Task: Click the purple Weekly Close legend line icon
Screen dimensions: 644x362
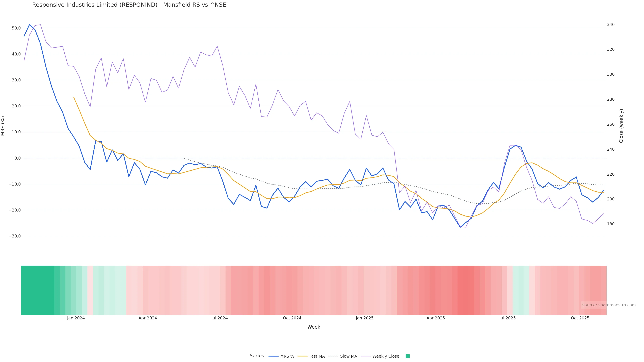Action: pos(366,356)
